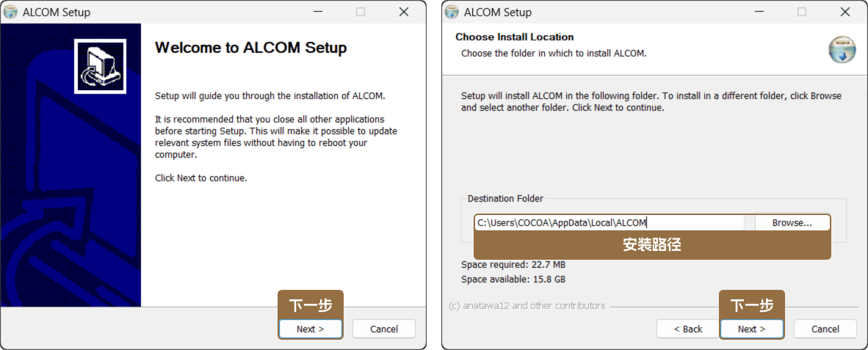This screenshot has width=868, height=350.
Task: Click into the Destination Folder path field
Action: click(x=610, y=223)
